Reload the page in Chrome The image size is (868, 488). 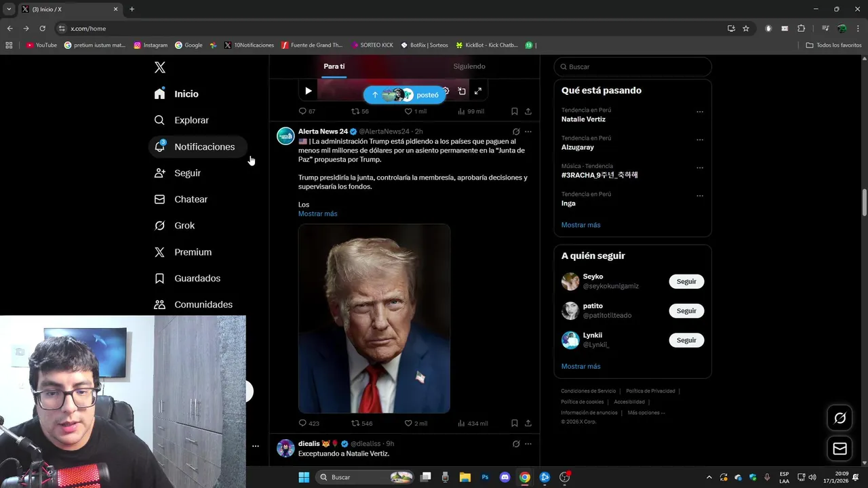click(42, 28)
